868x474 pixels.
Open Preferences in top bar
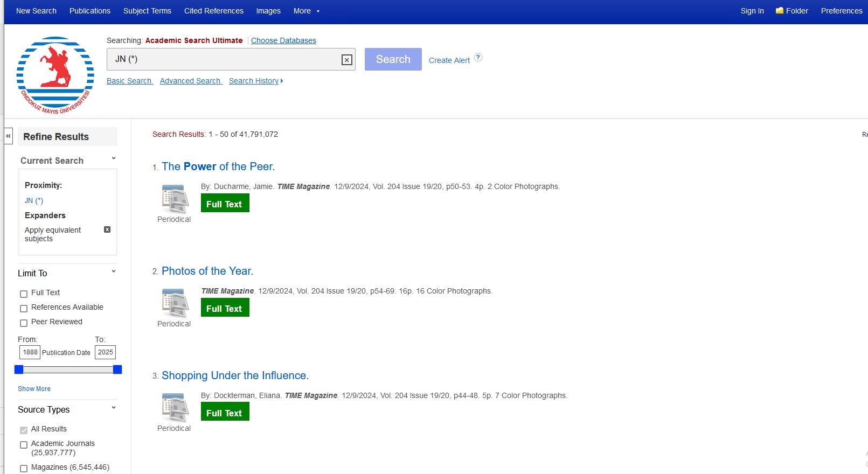click(x=842, y=11)
